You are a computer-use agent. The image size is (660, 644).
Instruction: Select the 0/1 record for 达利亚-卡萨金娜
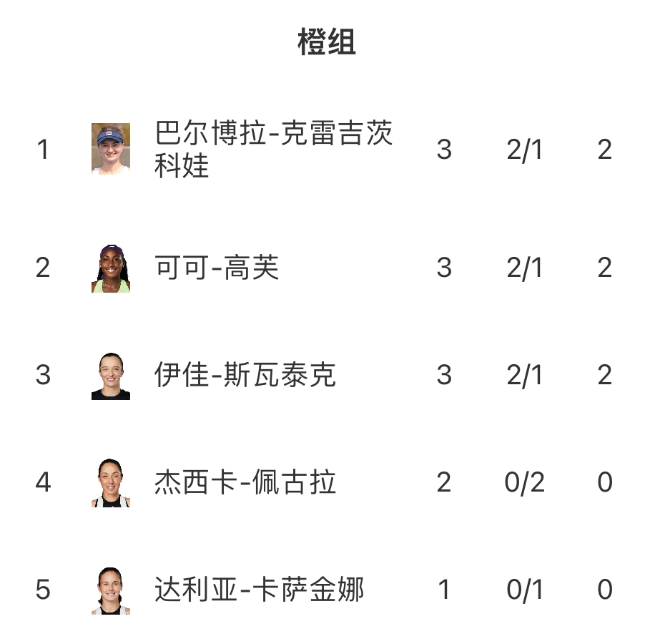click(x=525, y=590)
